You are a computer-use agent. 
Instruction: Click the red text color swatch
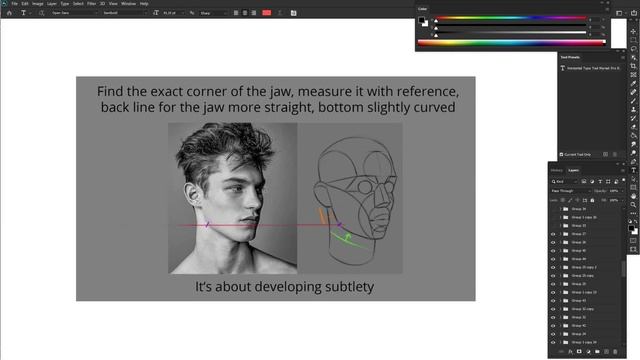267,13
